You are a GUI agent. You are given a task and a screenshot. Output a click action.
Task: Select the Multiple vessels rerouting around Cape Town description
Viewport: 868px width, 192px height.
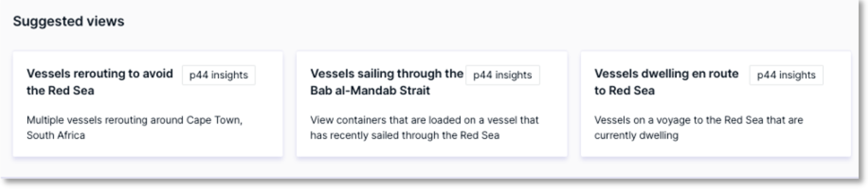pyautogui.click(x=134, y=120)
